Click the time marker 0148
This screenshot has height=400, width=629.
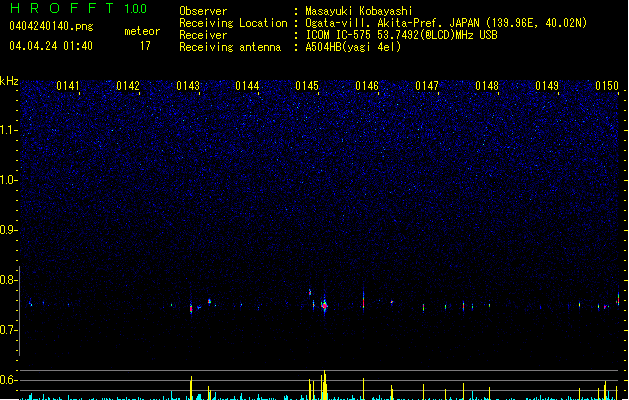click(x=487, y=86)
